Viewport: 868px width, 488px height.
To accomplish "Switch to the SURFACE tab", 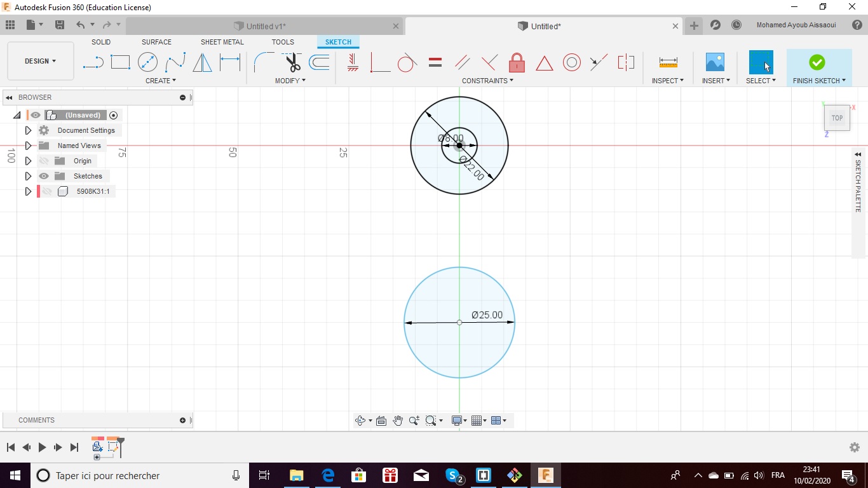I will (156, 42).
